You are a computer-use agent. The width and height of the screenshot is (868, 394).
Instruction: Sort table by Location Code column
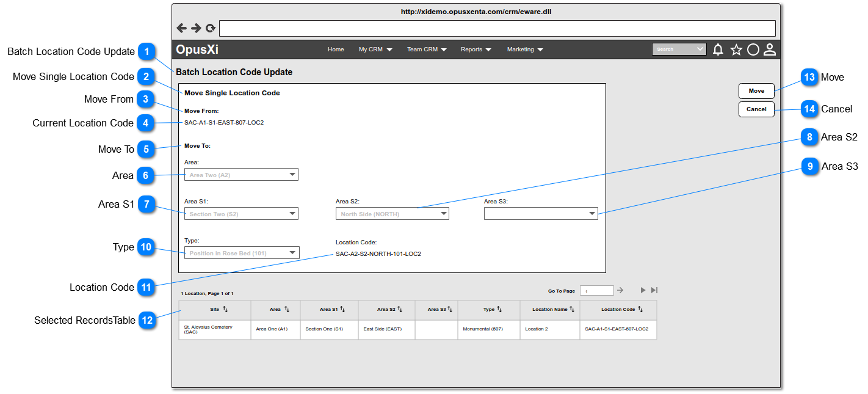pyautogui.click(x=640, y=310)
